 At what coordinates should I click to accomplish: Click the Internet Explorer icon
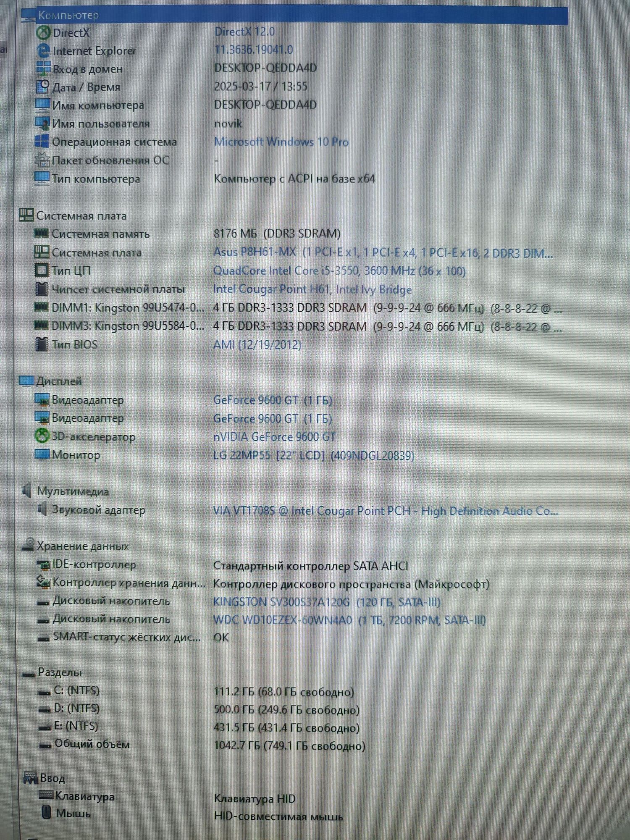coord(43,51)
